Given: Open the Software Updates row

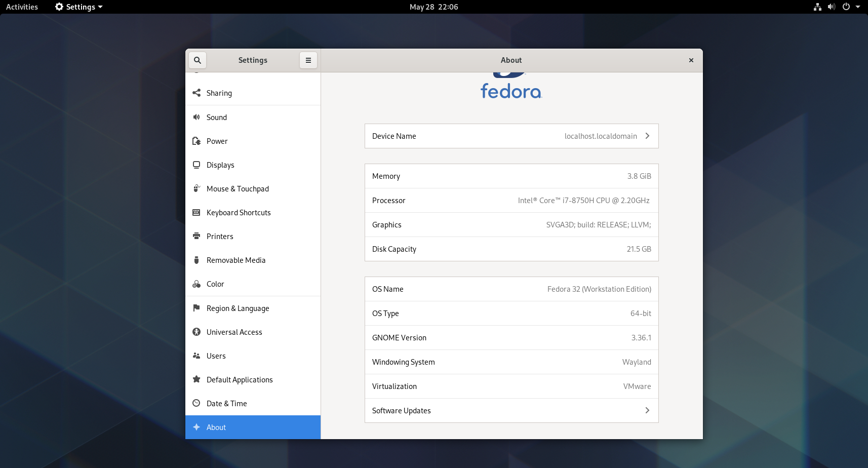Looking at the screenshot, I should [511, 410].
